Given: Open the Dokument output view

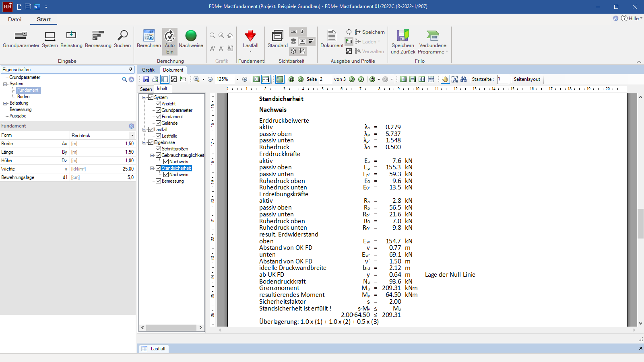Looking at the screenshot, I should pyautogui.click(x=332, y=39).
